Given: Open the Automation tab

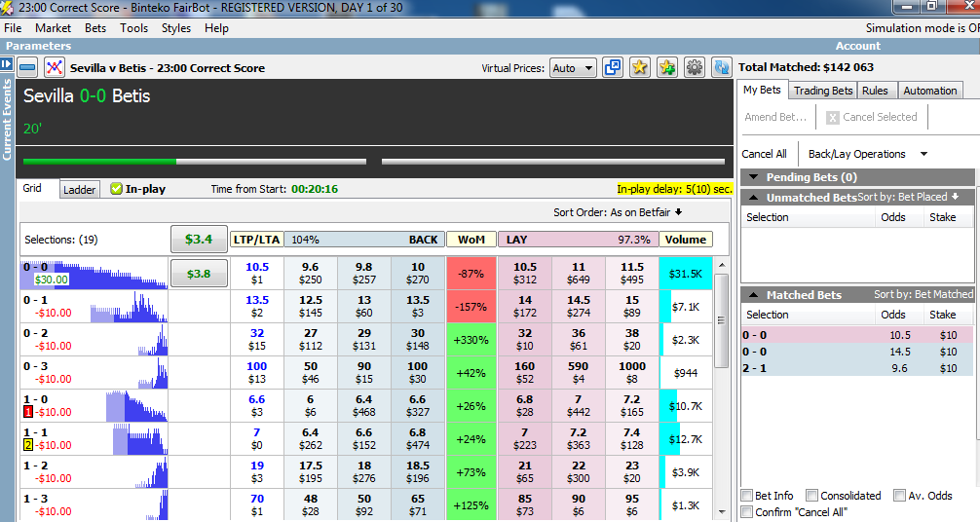Looking at the screenshot, I should point(930,91).
